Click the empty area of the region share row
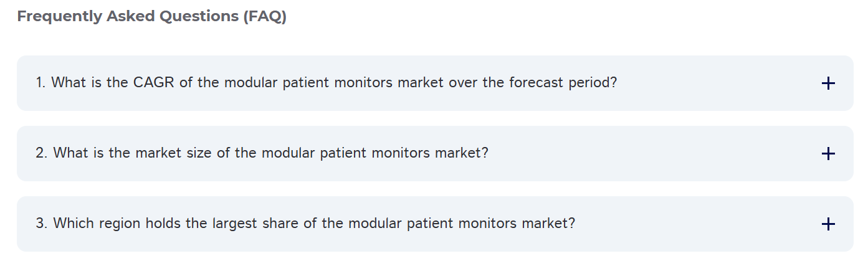868x266 pixels. click(698, 224)
